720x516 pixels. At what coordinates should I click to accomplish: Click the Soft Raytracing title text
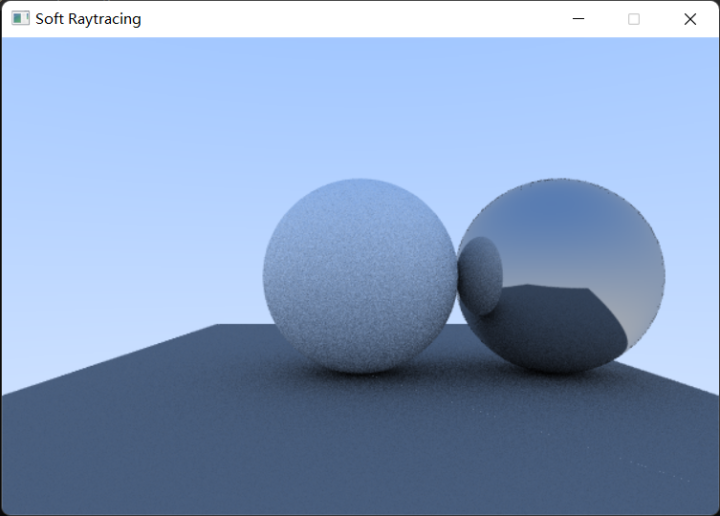(x=88, y=19)
